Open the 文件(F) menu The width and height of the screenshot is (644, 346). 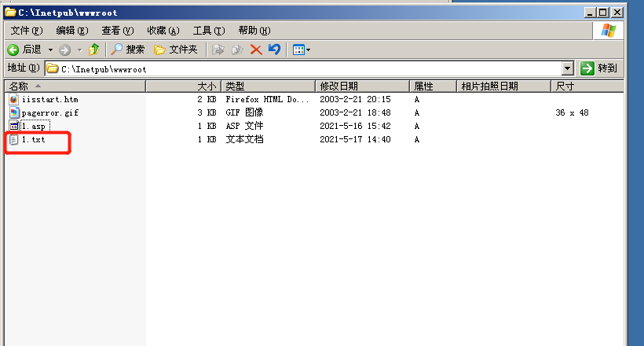pyautogui.click(x=26, y=31)
